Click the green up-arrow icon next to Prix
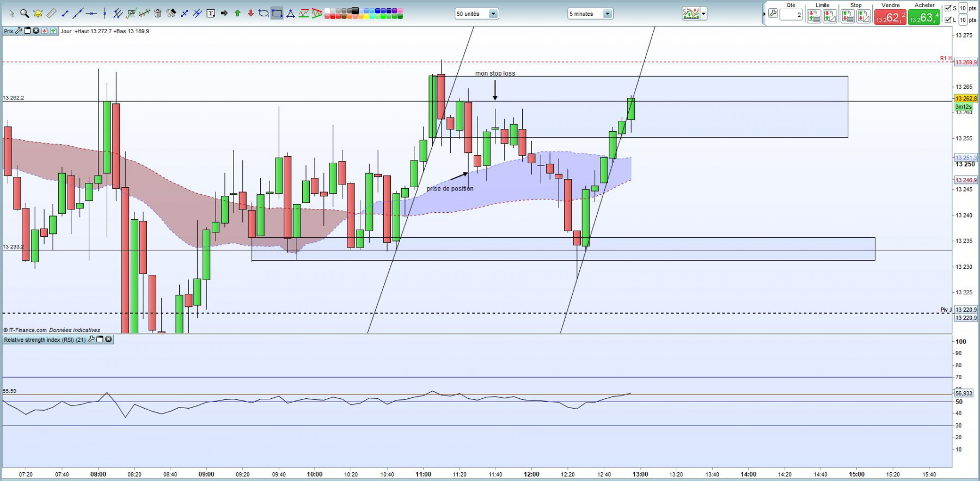 click(53, 30)
